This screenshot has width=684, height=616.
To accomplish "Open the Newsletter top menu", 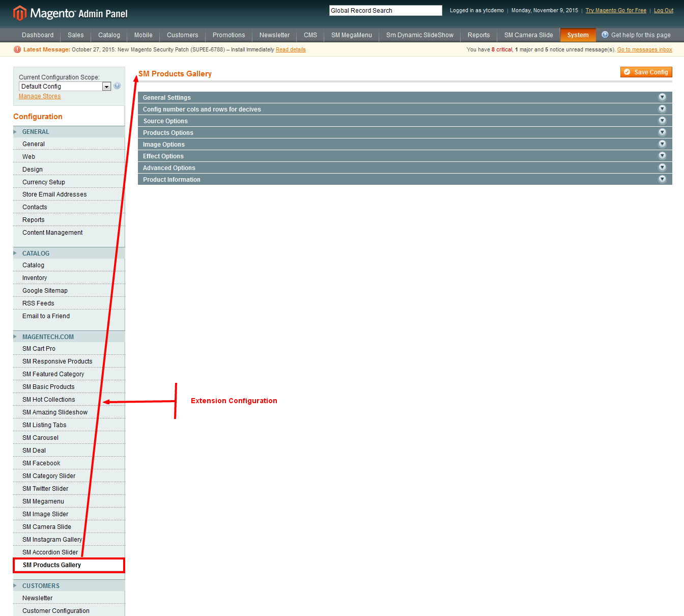I will [x=275, y=35].
